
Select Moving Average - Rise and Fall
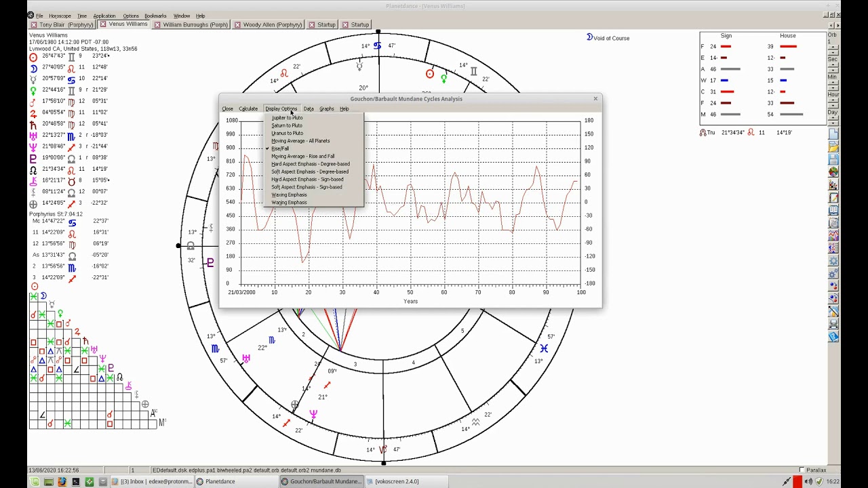(x=302, y=157)
